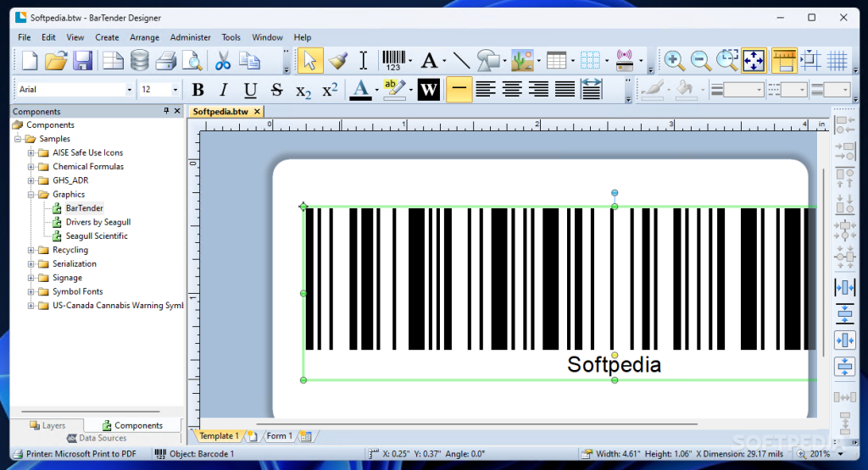Toggle Underline text formatting

(x=250, y=90)
